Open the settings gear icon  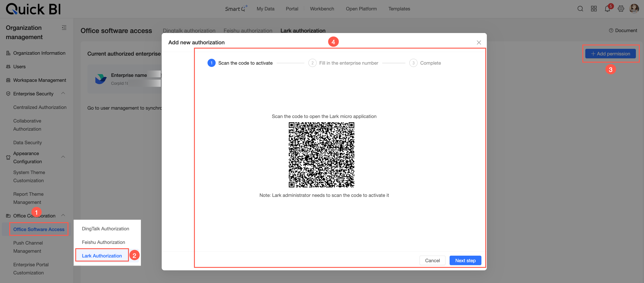[x=621, y=9]
